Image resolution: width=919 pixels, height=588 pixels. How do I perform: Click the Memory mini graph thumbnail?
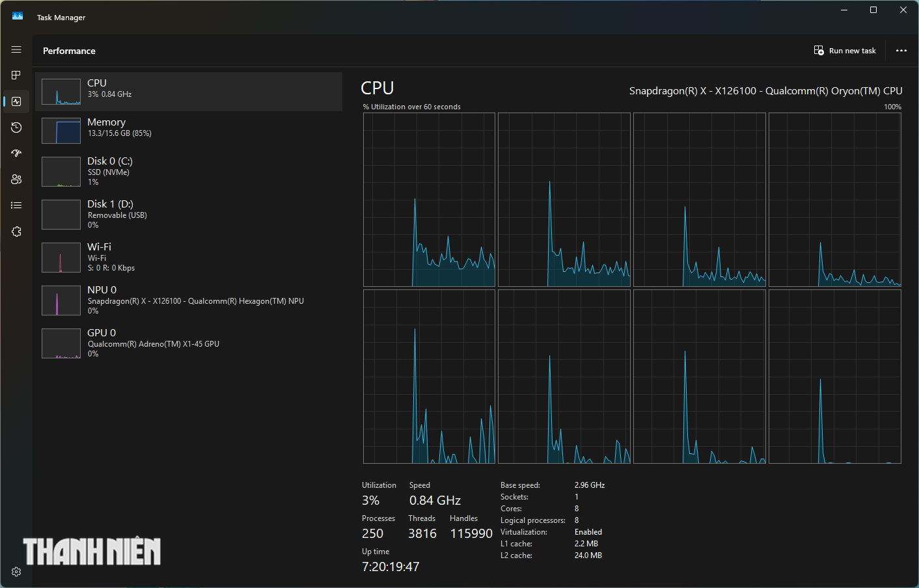point(61,131)
